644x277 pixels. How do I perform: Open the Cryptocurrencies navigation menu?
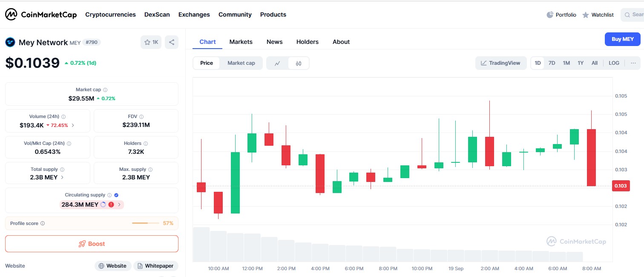point(110,14)
